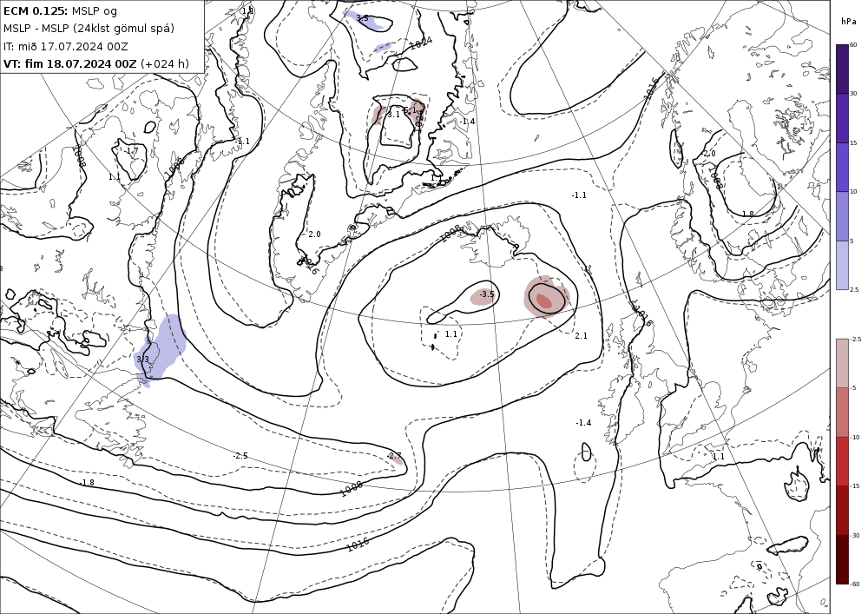Click the '-60' tick label on the legend
Screen dimensions: 868x614
pyautogui.click(x=855, y=584)
